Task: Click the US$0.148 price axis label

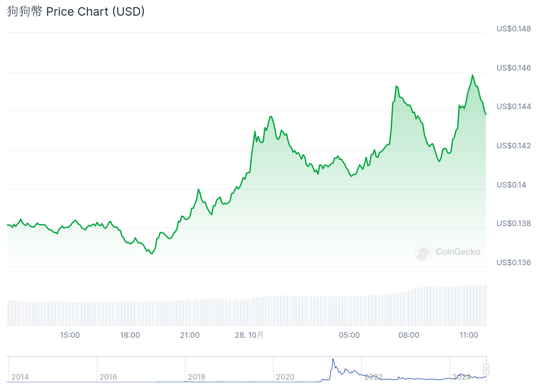Action: (513, 29)
